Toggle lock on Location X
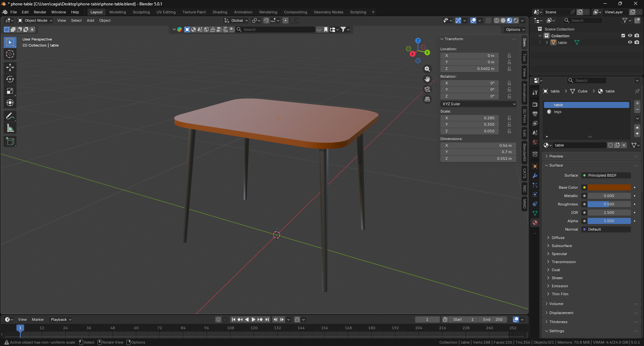The image size is (644, 346). (x=509, y=56)
